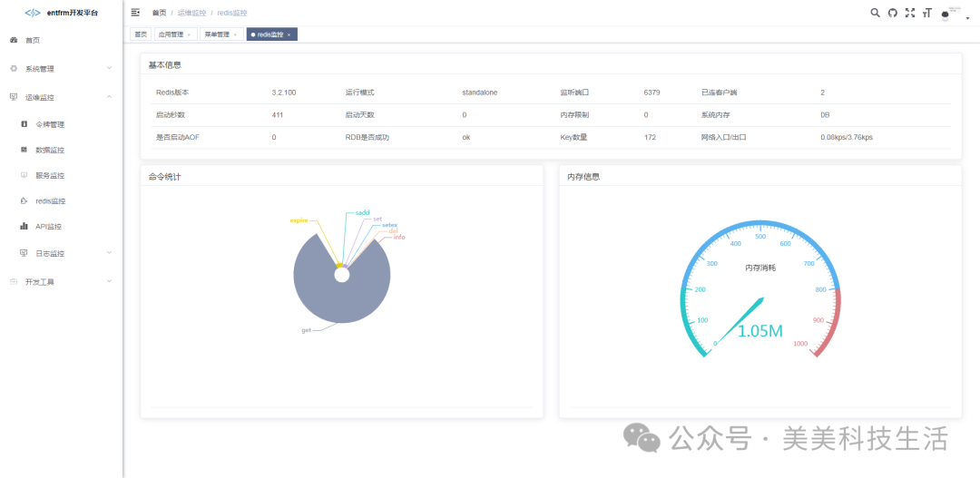Click the 数据监控 menu icon
Viewport: 980px width, 478px height.
24,150
